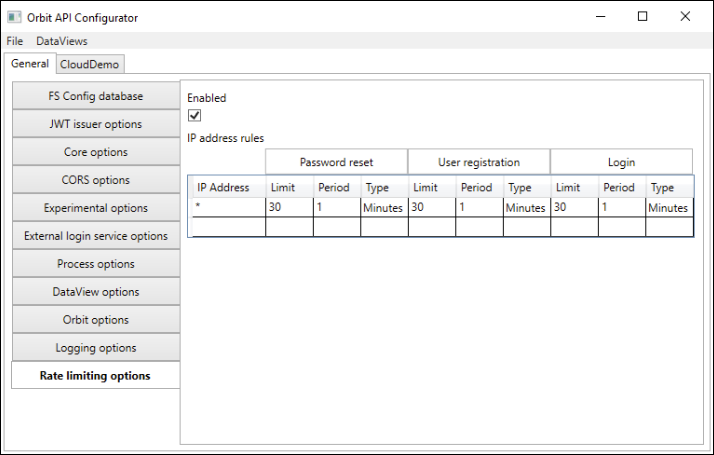Uncheck the Enabled checkbox
This screenshot has width=714, height=455.
(x=194, y=115)
